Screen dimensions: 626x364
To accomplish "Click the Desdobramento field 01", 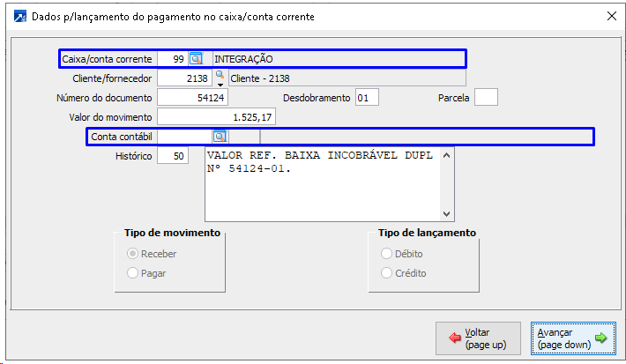I will tap(367, 98).
